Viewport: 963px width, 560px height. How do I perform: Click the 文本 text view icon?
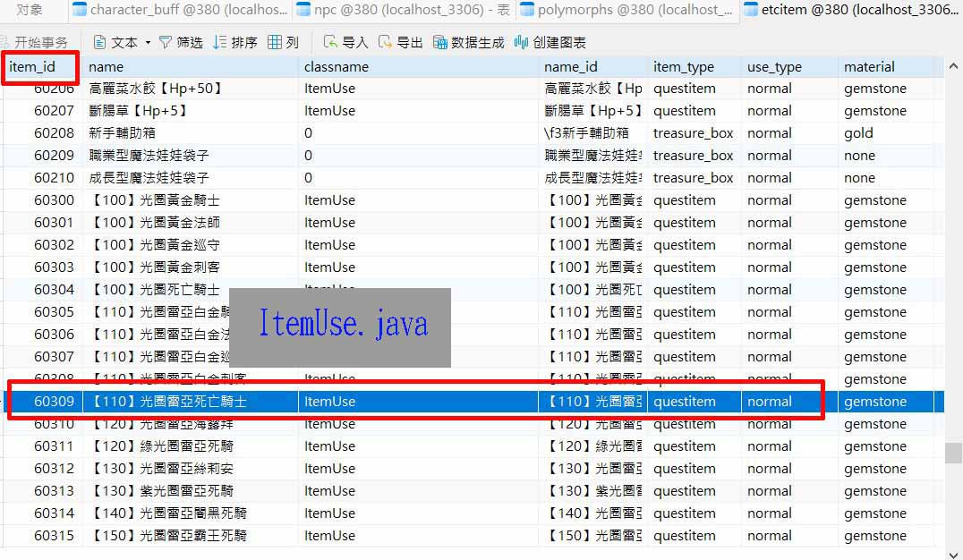tap(99, 42)
